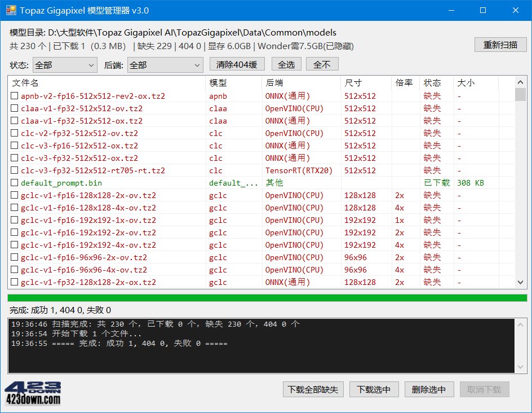The height and width of the screenshot is (413, 532).
Task: Maximize the model manager window
Action: click(x=483, y=10)
